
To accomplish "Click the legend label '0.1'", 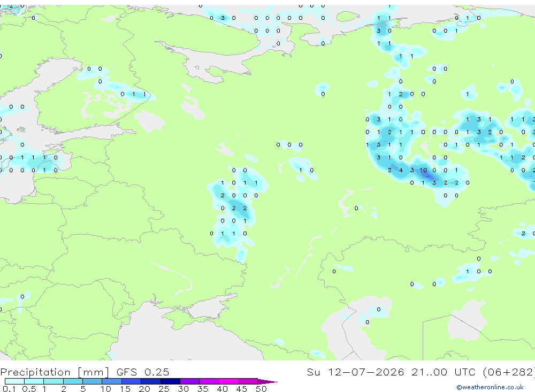I will (x=9, y=389).
